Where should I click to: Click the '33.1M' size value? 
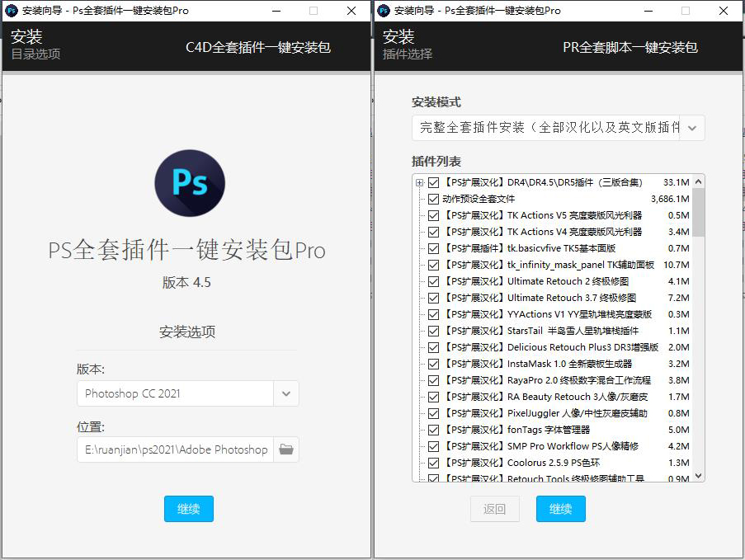pos(676,182)
